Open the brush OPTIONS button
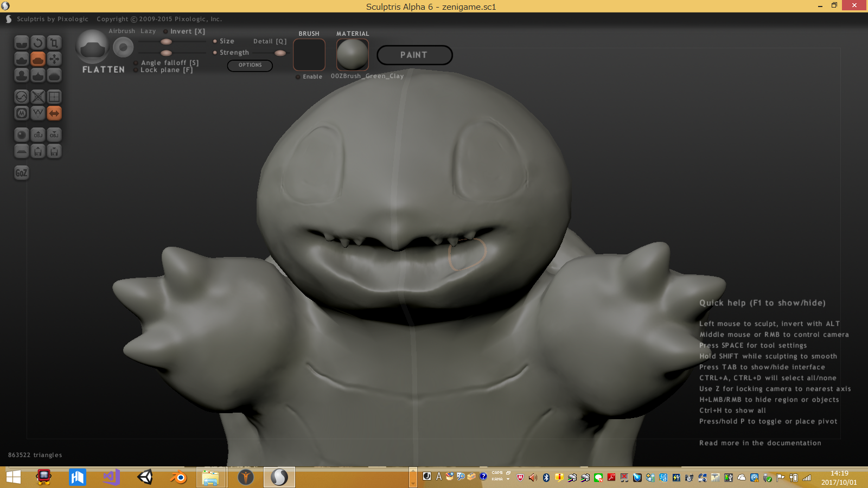This screenshot has width=868, height=488. coord(250,65)
